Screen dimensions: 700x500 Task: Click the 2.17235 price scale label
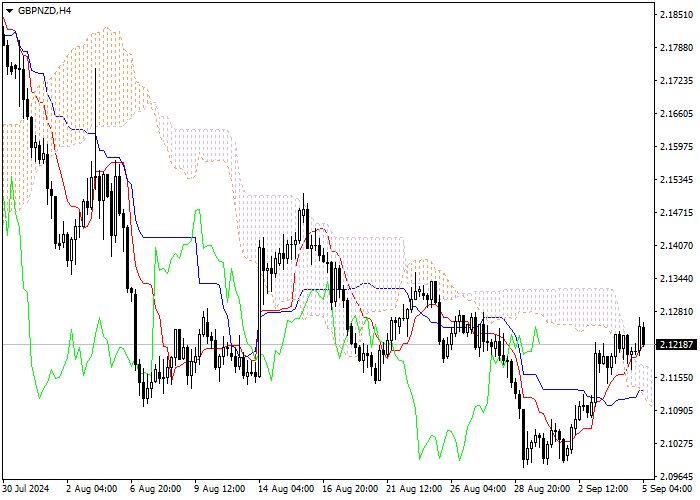click(676, 81)
